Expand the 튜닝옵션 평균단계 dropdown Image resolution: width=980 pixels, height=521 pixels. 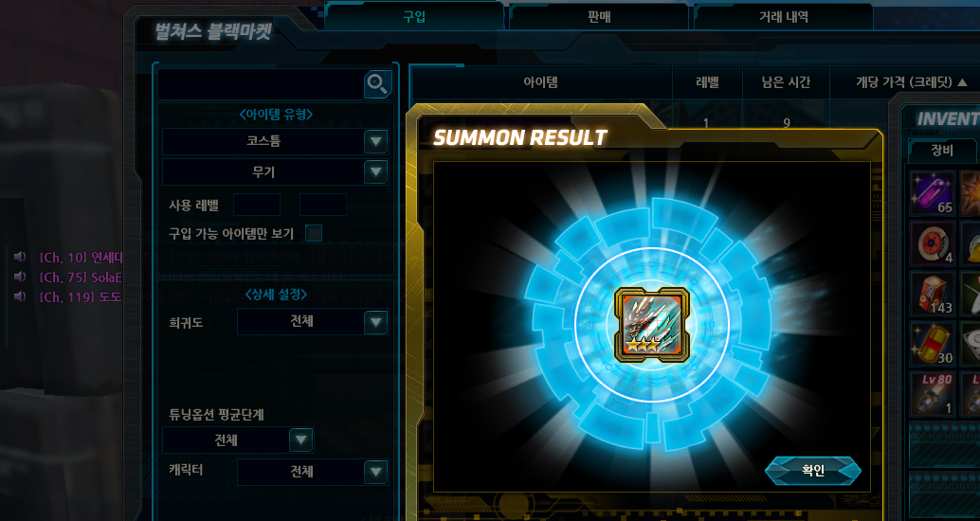pyautogui.click(x=238, y=440)
